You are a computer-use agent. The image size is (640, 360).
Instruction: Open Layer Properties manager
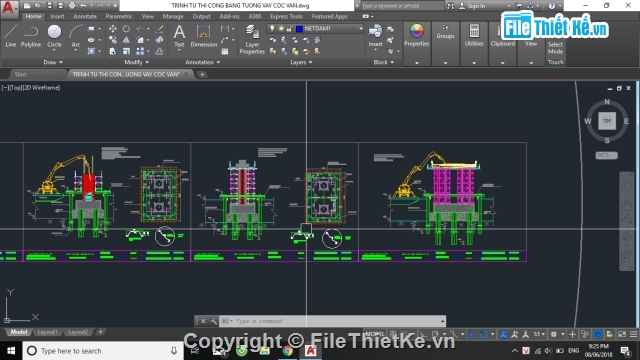tap(252, 39)
